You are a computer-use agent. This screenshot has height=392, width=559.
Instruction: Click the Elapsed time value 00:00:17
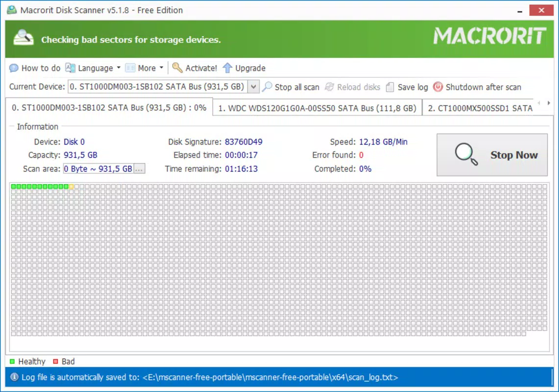pos(241,155)
